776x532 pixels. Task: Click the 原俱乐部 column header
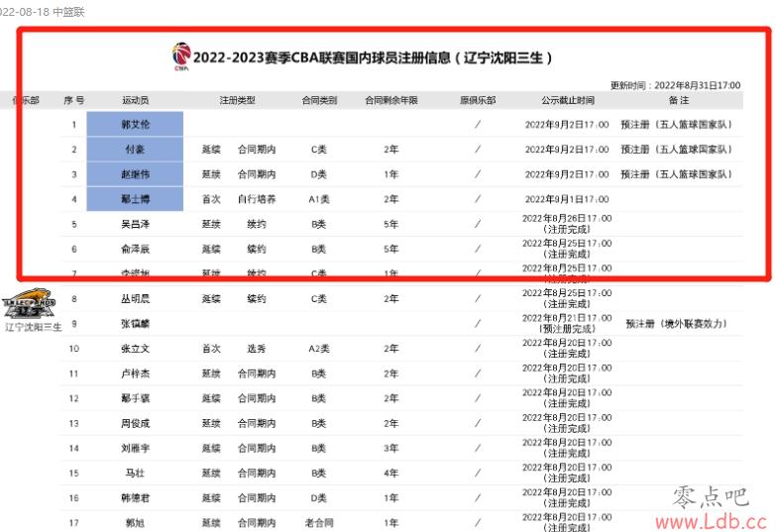tap(477, 100)
